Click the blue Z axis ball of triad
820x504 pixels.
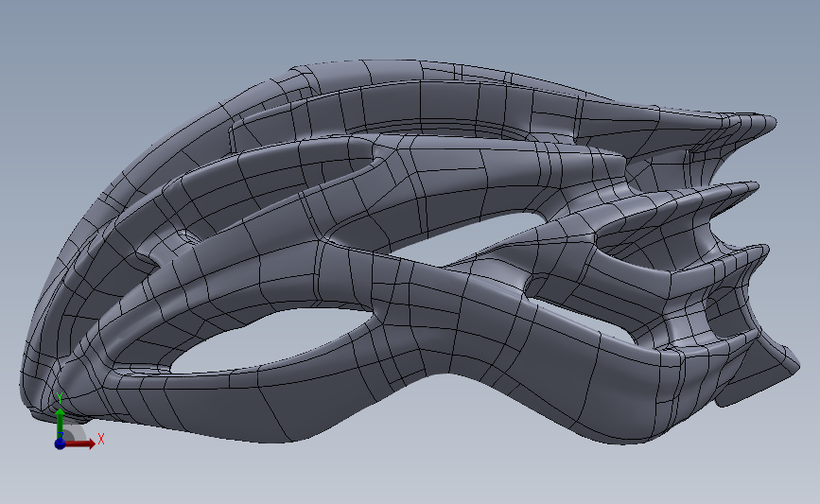(60, 443)
